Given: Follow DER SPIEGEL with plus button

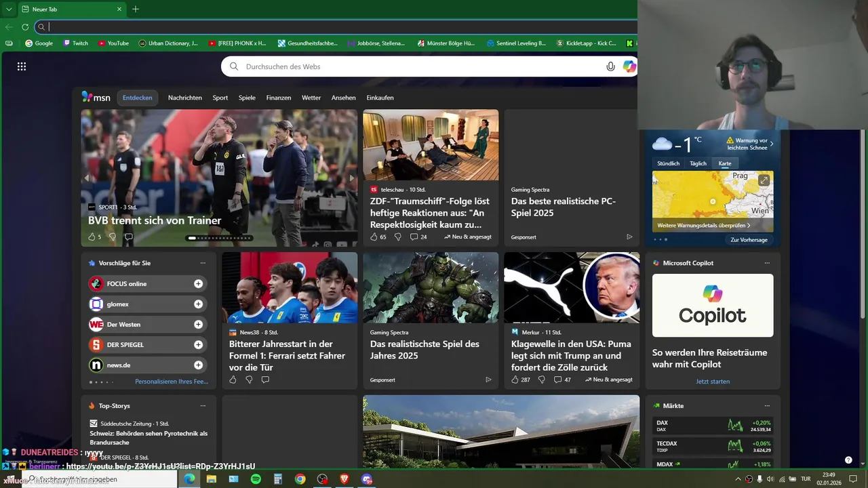Looking at the screenshot, I should click(x=198, y=345).
